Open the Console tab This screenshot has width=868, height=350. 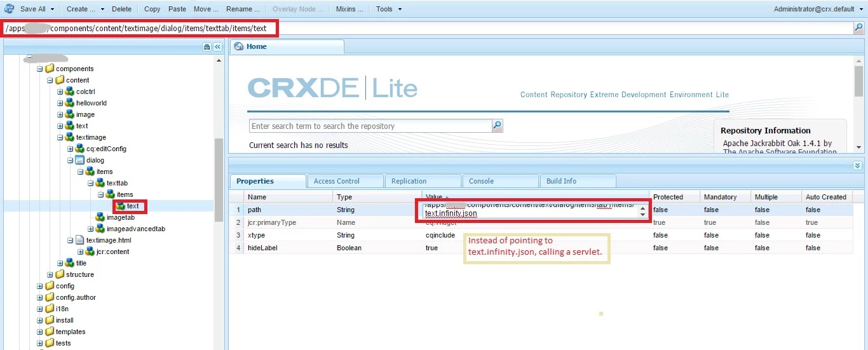[x=500, y=181]
